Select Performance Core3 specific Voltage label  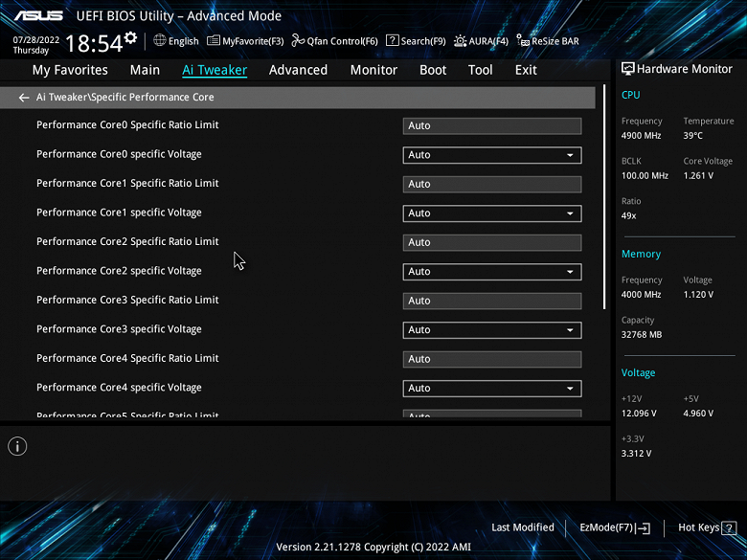(119, 329)
